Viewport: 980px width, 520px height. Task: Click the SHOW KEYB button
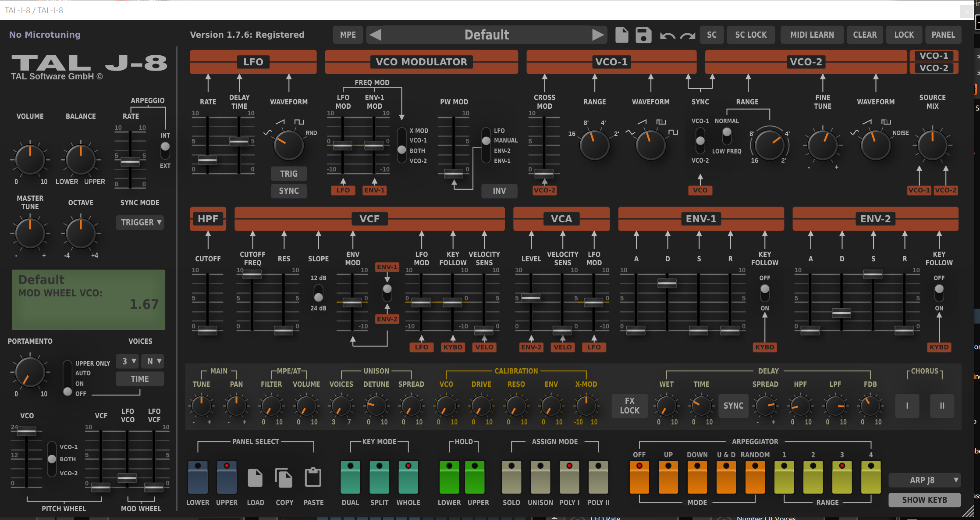point(924,500)
